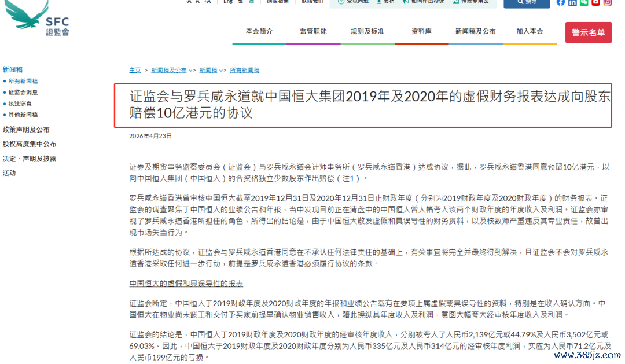Select 其他新闻稿 in sidebar

[23, 115]
